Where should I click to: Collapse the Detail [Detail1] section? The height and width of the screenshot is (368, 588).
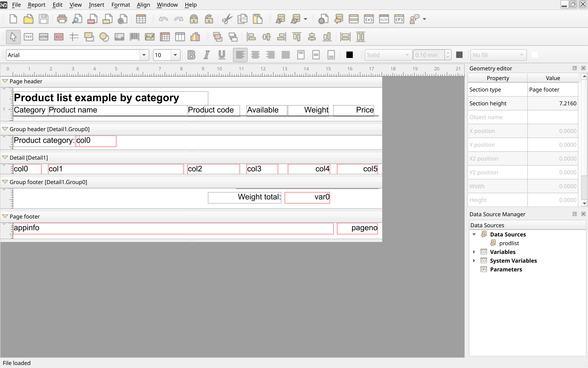5,158
